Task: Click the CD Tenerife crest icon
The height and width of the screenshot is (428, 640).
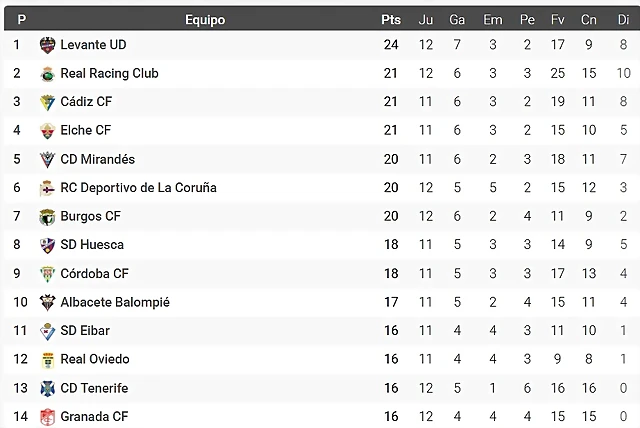Action: tap(47, 388)
